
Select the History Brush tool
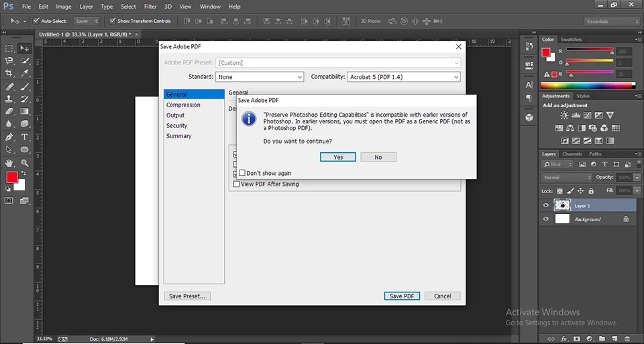click(25, 99)
